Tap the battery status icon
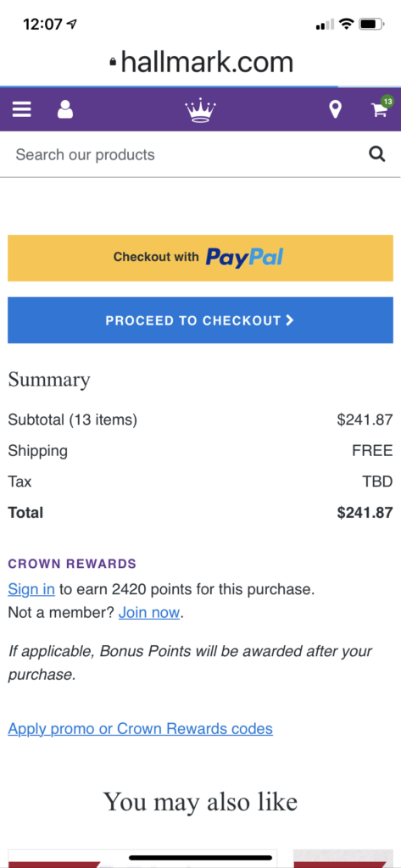 371,24
